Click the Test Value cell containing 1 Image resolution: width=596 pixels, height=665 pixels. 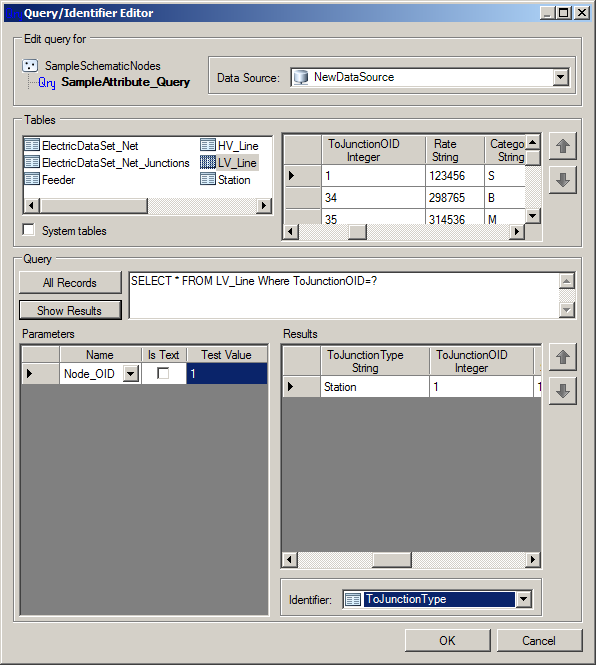[227, 374]
